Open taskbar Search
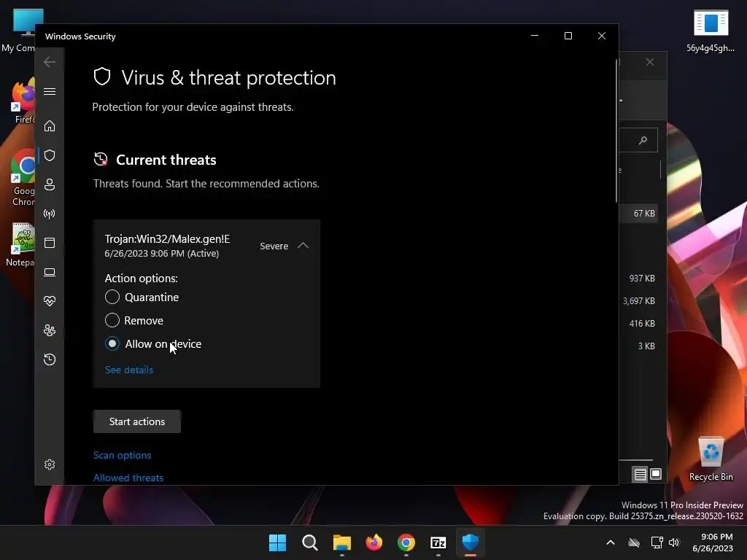Screen dimensions: 747x560 click(309, 542)
